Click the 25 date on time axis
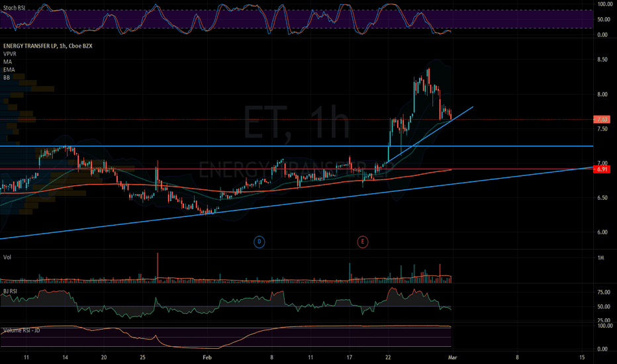This screenshot has width=617, height=364. coord(142,357)
